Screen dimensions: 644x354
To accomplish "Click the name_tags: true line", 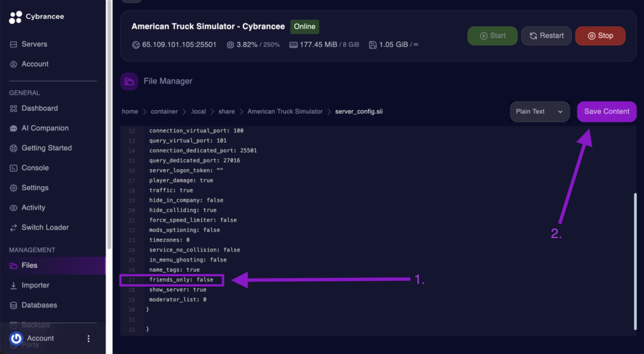I will pyautogui.click(x=175, y=270).
